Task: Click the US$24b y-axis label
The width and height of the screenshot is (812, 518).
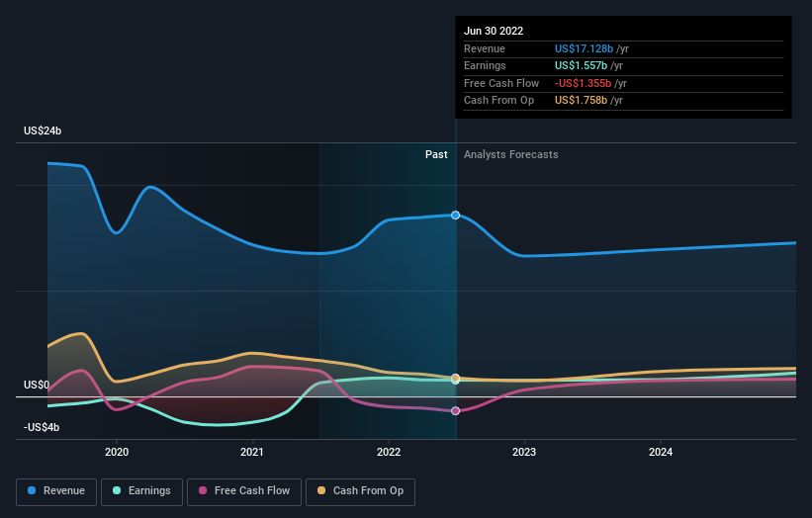Action: click(x=43, y=130)
